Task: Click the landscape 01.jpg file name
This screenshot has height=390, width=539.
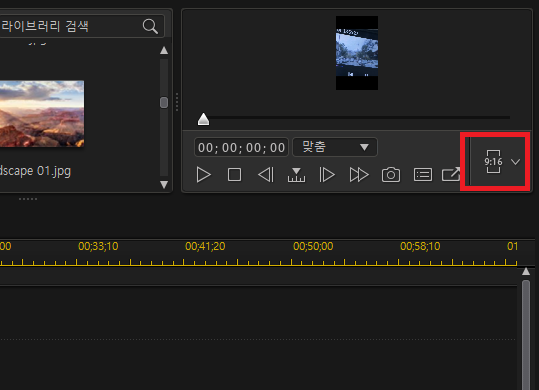Action: pos(35,171)
